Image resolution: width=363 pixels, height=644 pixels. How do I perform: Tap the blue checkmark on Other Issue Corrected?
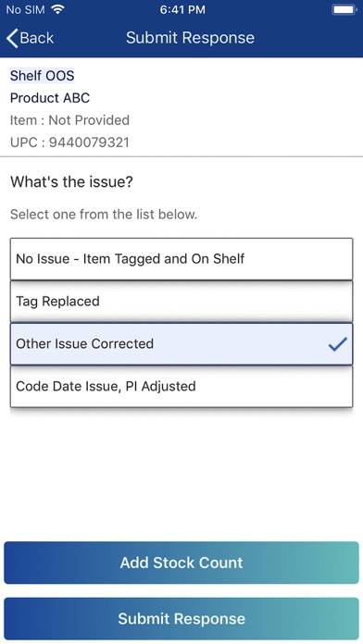pyautogui.click(x=337, y=344)
